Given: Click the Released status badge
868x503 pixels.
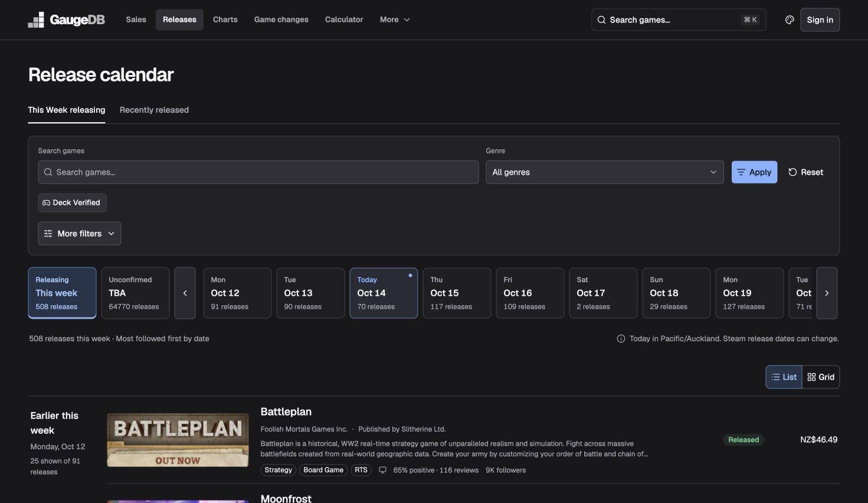Looking at the screenshot, I should (743, 440).
